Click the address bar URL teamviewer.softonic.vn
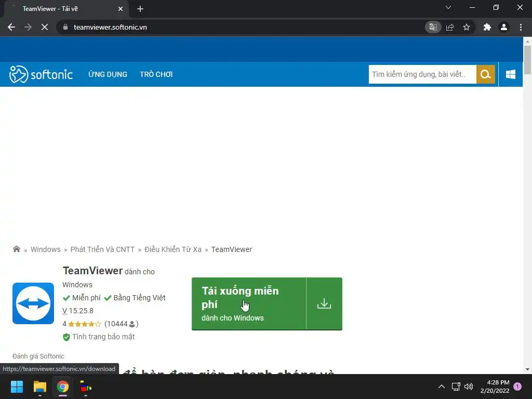532x399 pixels. click(x=110, y=27)
